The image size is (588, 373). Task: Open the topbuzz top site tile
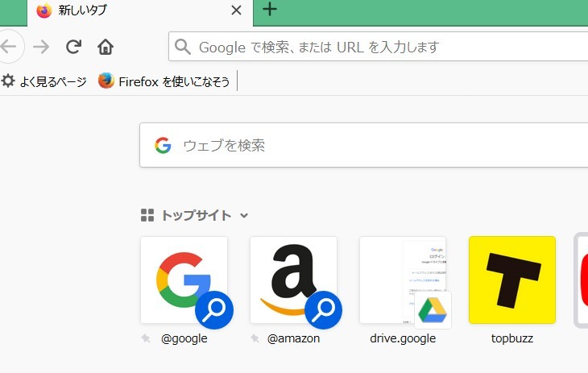[512, 280]
